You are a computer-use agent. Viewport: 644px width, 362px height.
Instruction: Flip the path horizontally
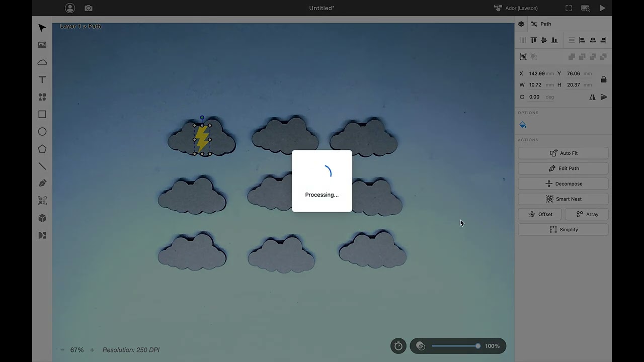click(x=593, y=97)
